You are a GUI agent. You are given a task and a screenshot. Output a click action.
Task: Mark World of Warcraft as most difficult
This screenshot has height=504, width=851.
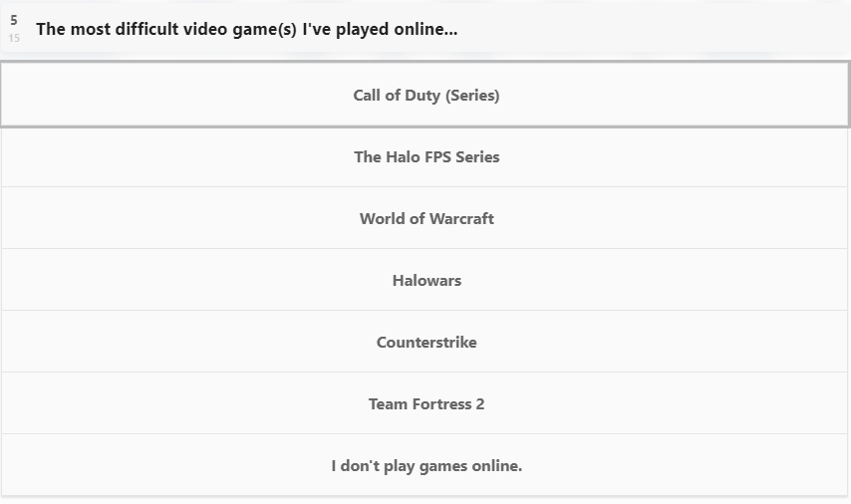(x=425, y=218)
